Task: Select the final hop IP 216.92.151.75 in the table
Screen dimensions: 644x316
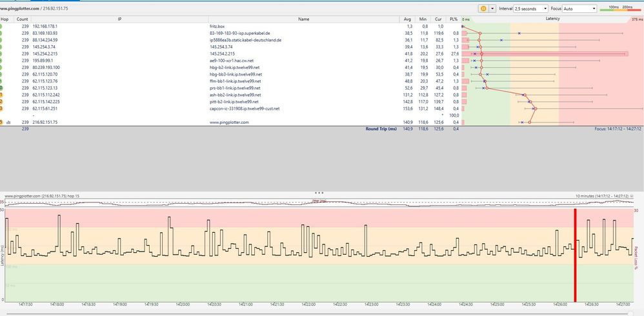Action: tap(45, 123)
